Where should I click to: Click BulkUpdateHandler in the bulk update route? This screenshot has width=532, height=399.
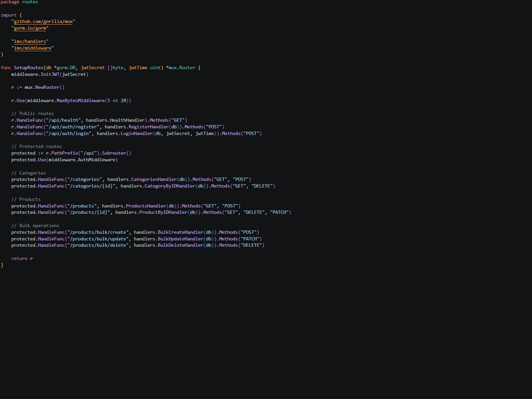pos(181,239)
